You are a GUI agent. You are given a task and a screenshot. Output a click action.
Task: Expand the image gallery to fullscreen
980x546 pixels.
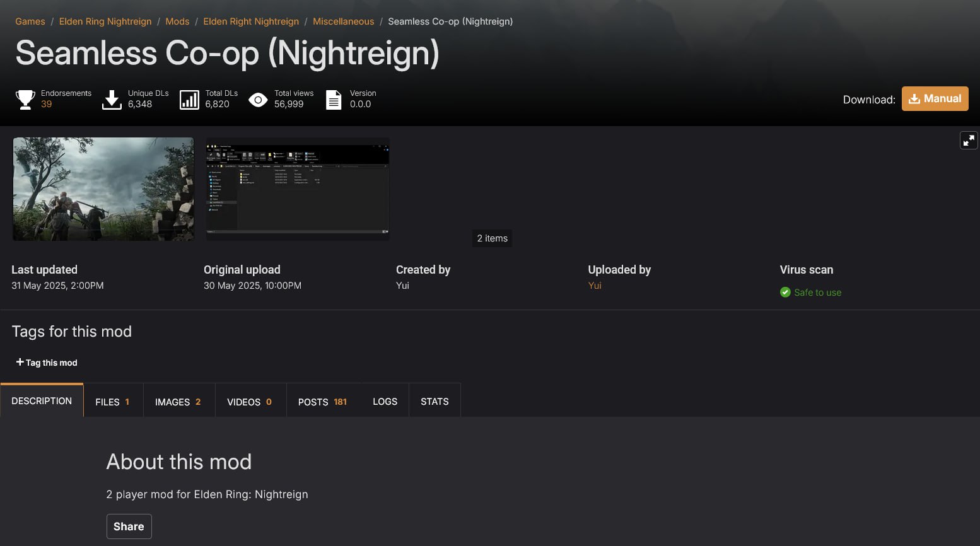pos(969,140)
